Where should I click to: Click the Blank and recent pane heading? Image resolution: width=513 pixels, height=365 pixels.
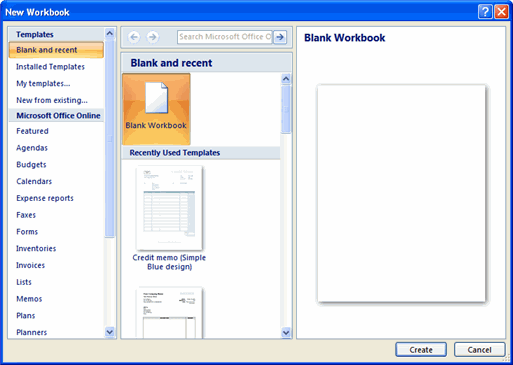click(x=171, y=63)
